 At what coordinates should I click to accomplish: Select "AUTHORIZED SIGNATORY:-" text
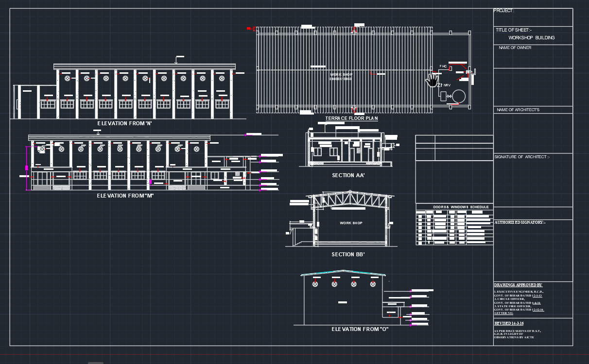[520, 222]
